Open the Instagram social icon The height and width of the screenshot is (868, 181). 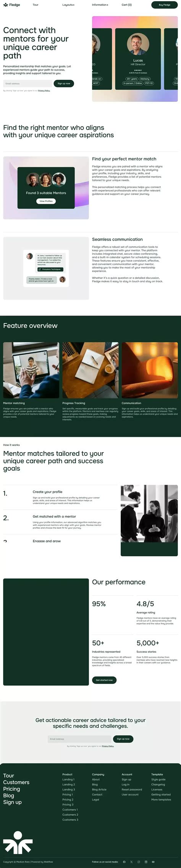[x=139, y=862]
